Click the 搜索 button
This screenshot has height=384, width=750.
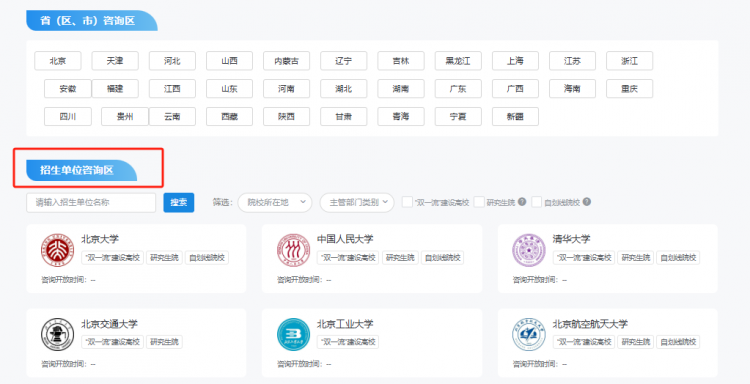[178, 202]
